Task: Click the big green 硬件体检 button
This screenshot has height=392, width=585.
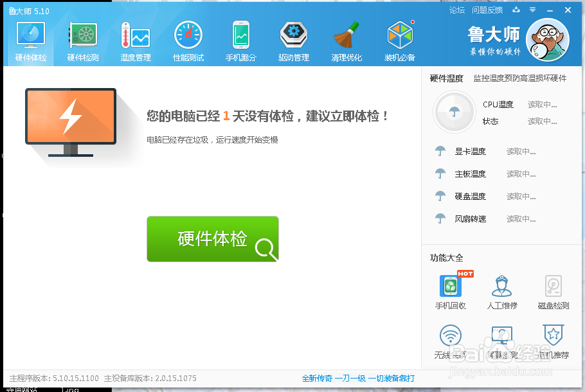Action: 213,238
